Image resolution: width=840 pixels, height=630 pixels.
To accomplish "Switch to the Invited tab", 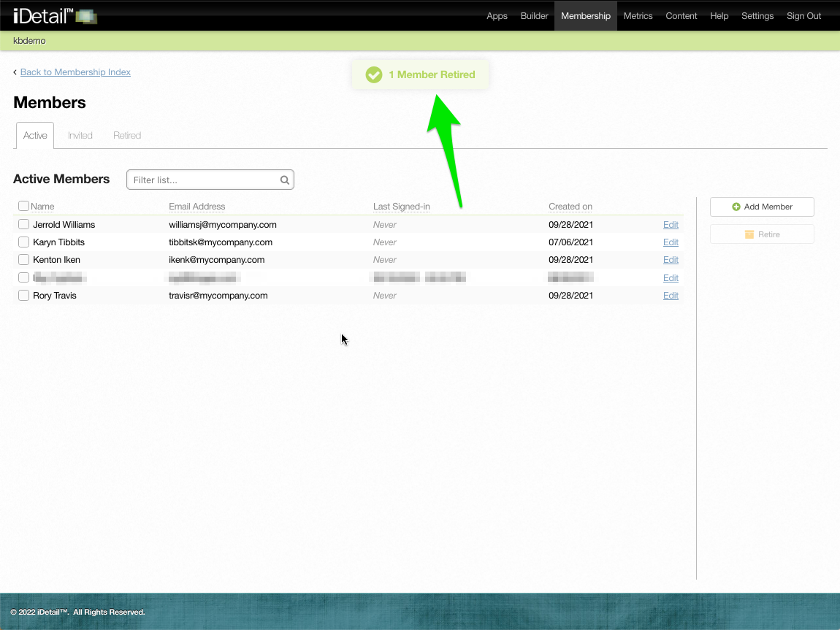I will [x=80, y=136].
